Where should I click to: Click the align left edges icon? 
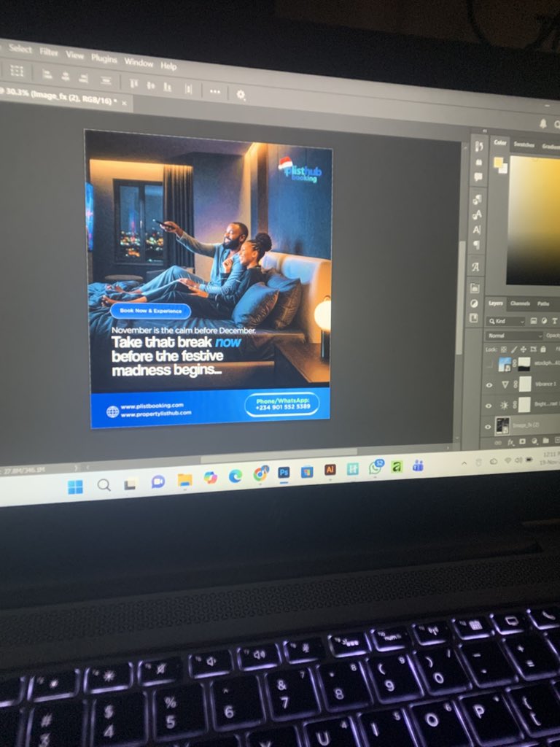47,74
